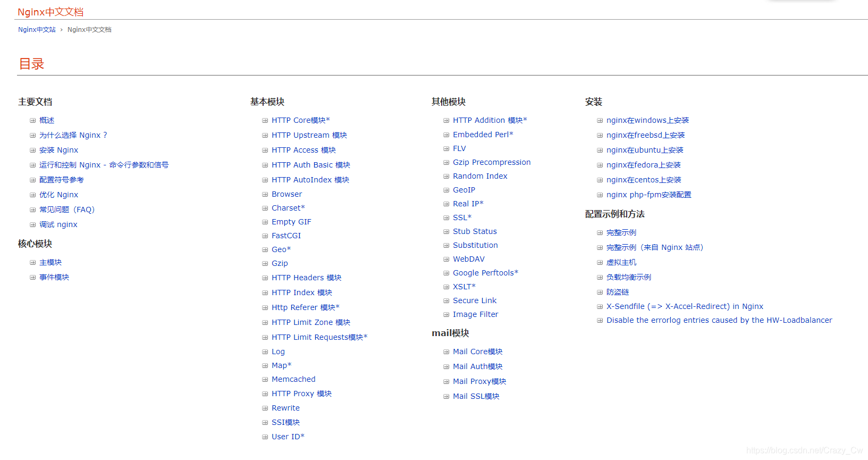The image size is (868, 460).
Task: Click the bullet icon beside 主模块
Action: click(x=32, y=263)
